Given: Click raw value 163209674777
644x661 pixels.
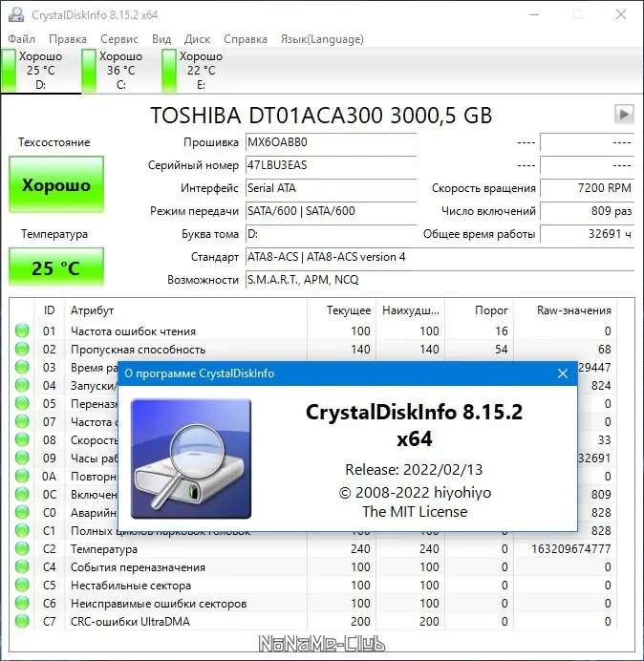Looking at the screenshot, I should coord(571,549).
